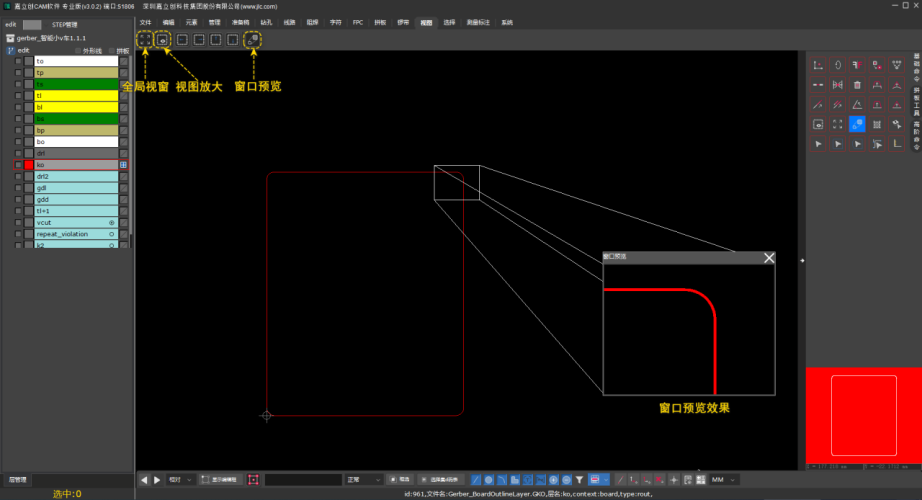Toggle the checkbox beside layer 'tp'
This screenshot has width=922, height=500.
(18, 73)
